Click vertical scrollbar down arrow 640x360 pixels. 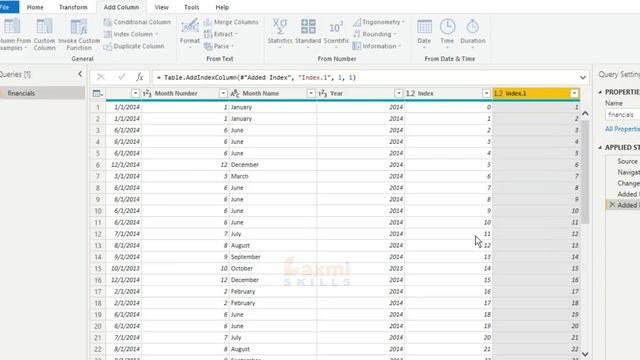click(585, 354)
